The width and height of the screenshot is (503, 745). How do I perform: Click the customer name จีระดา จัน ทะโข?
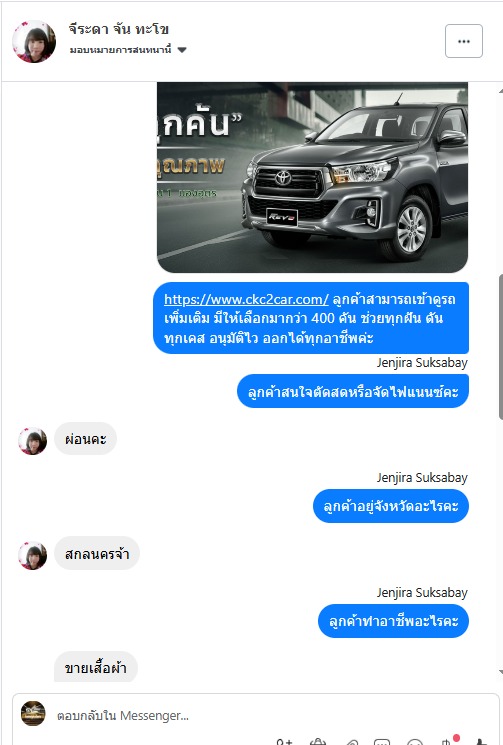point(118,29)
